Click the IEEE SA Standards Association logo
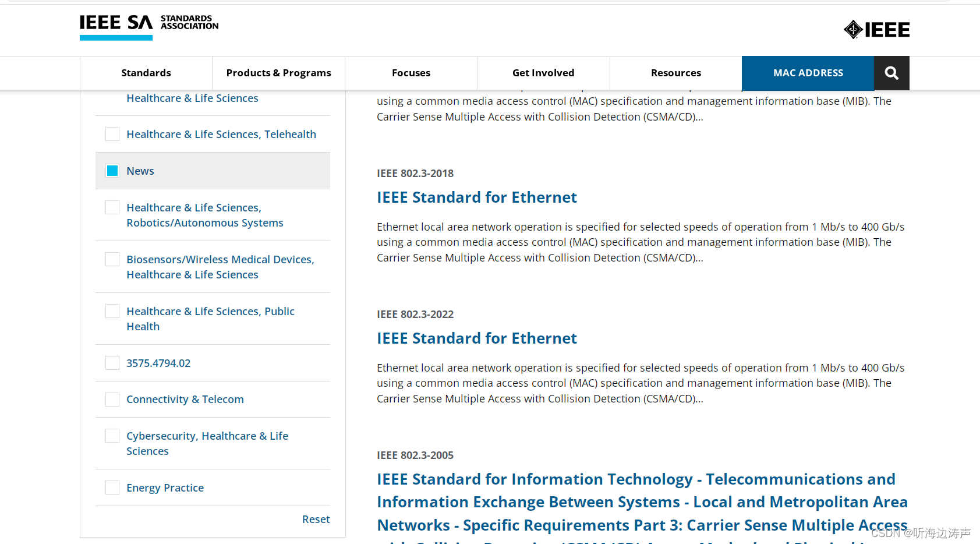The height and width of the screenshot is (544, 980). [x=148, y=26]
